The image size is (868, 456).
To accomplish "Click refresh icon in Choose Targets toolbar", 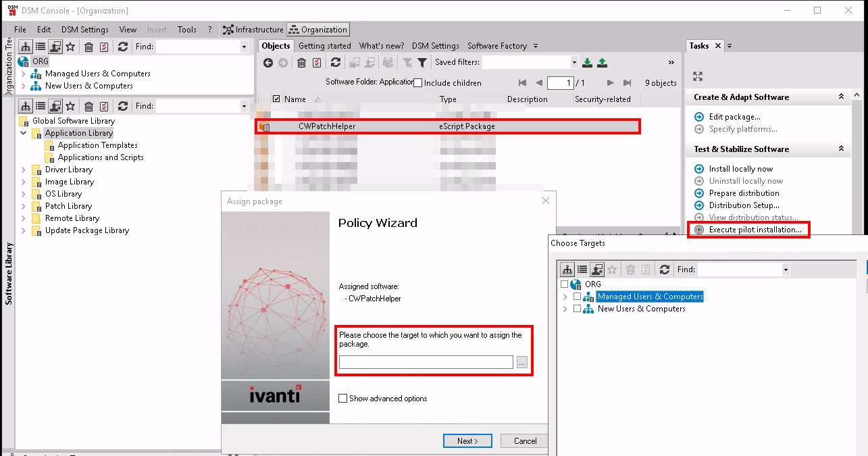I will pos(665,270).
